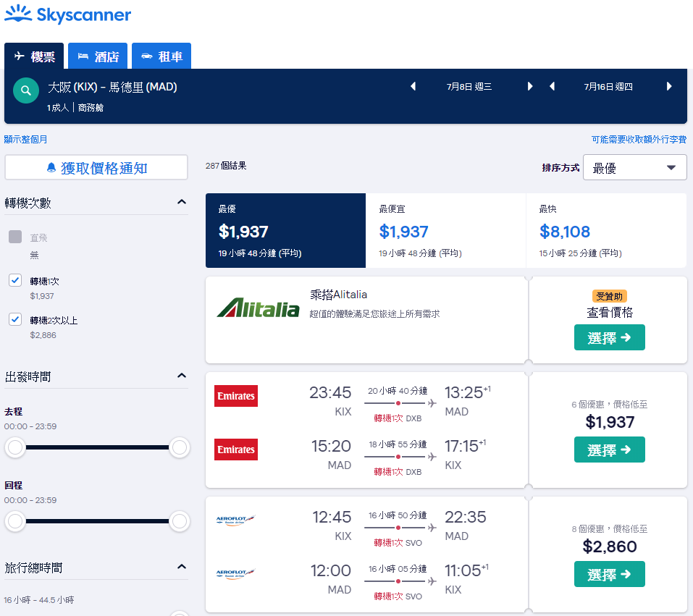Viewport: 693px width, 616px height.
Task: Open the 排序方式 sort dropdown
Action: point(634,167)
